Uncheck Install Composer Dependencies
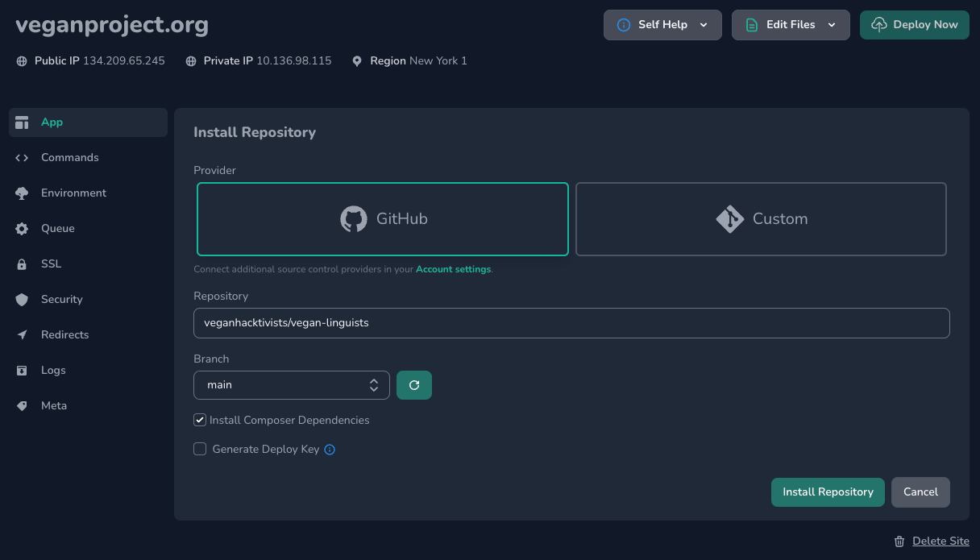The width and height of the screenshot is (980, 560). pyautogui.click(x=199, y=419)
